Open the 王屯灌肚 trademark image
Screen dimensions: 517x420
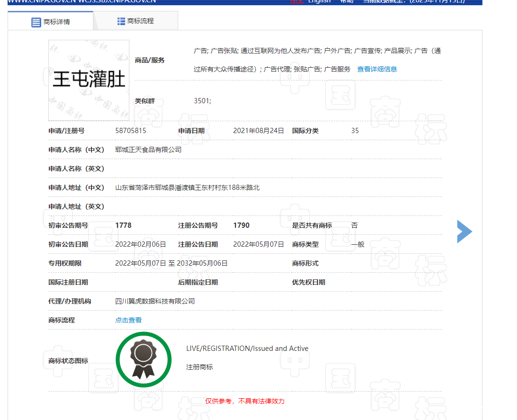tap(89, 80)
